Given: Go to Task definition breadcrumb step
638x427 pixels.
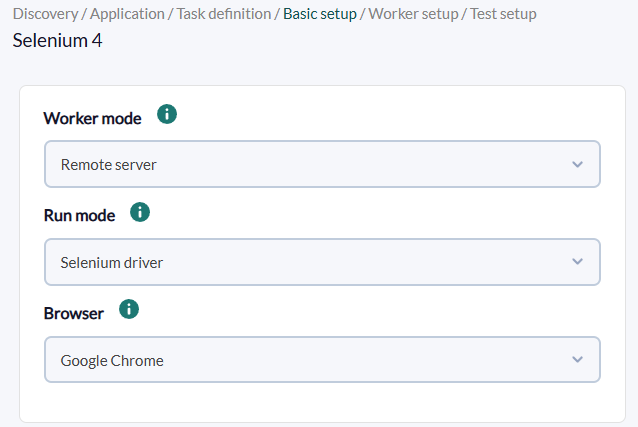Looking at the screenshot, I should pyautogui.click(x=224, y=14).
